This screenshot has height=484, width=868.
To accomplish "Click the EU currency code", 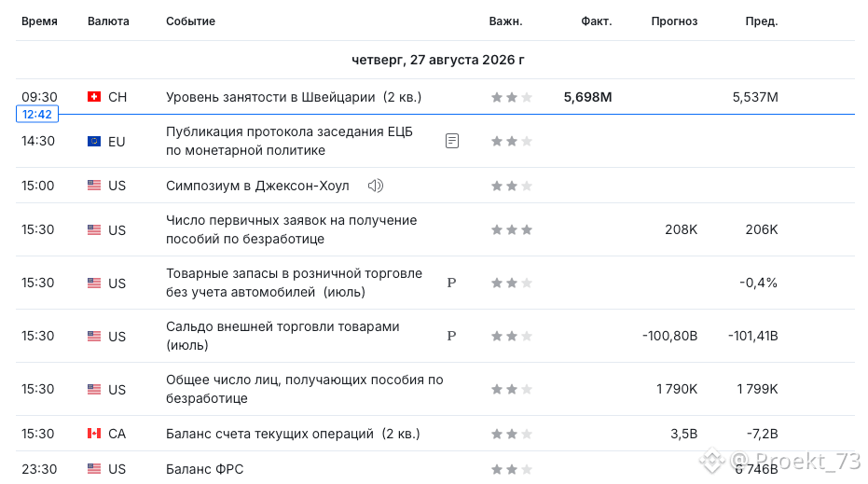I will pos(117,142).
